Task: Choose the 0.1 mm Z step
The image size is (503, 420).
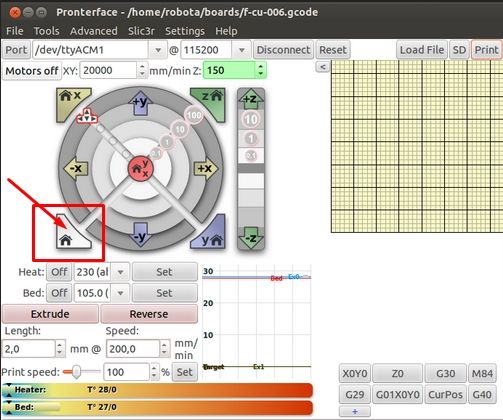Action: click(251, 155)
